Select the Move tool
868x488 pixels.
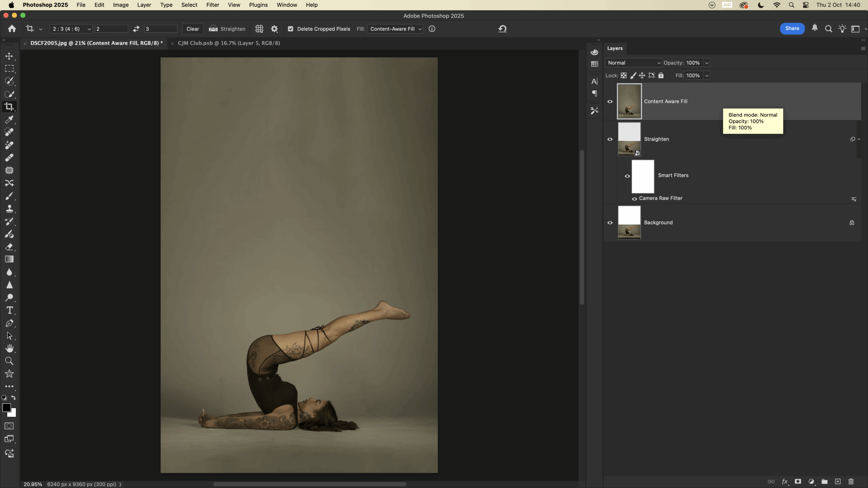point(9,56)
